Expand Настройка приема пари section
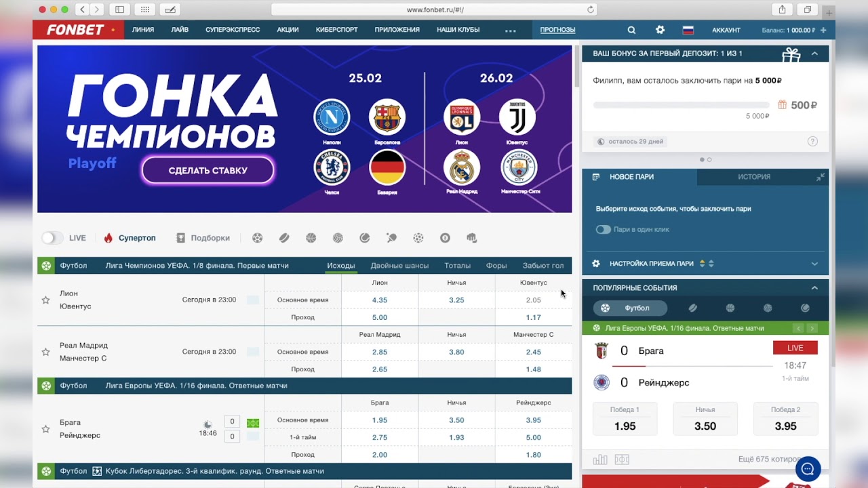 814,264
